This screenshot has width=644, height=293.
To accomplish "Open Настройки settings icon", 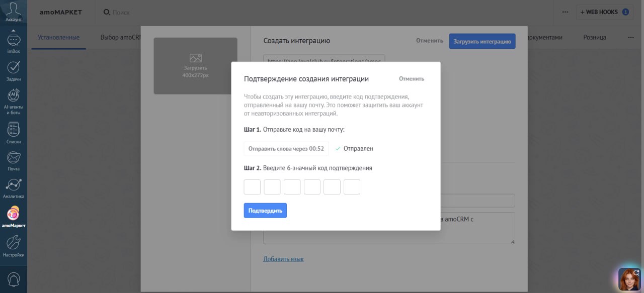I will [x=14, y=246].
